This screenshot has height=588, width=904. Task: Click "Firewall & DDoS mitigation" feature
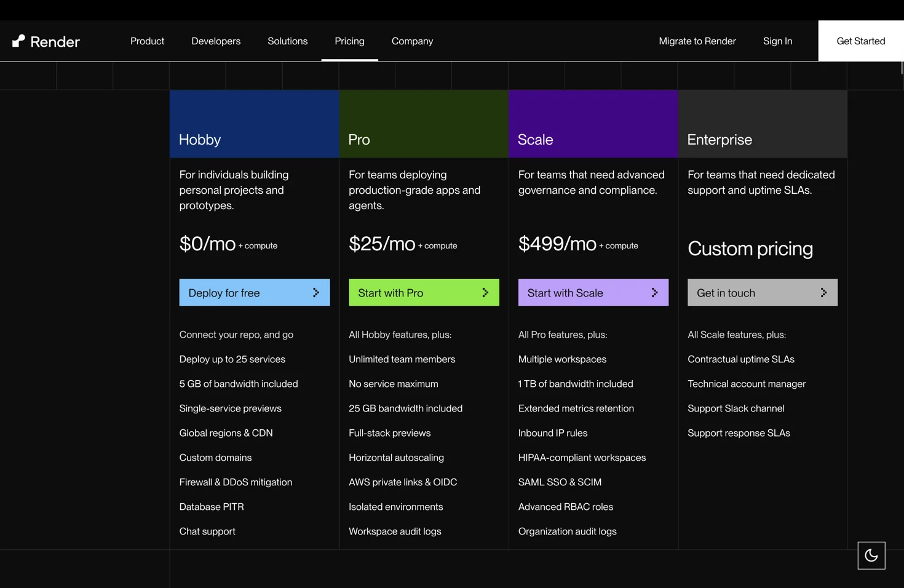point(236,482)
